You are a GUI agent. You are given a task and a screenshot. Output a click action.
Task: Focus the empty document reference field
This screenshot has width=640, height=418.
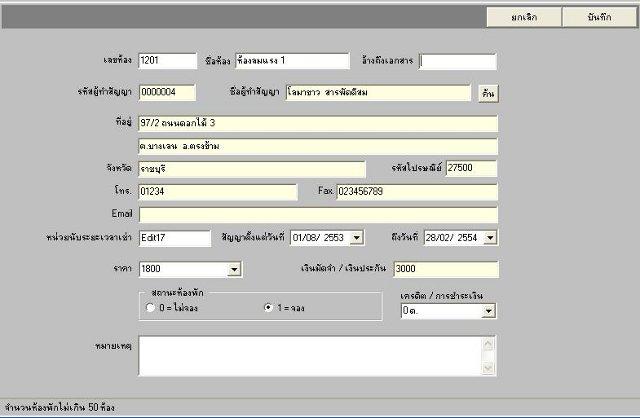458,61
